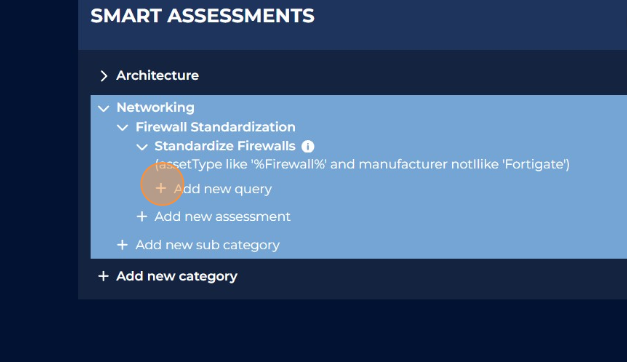The image size is (627, 362).
Task: Click the plus icon beside Add new query
Action: pyautogui.click(x=161, y=188)
